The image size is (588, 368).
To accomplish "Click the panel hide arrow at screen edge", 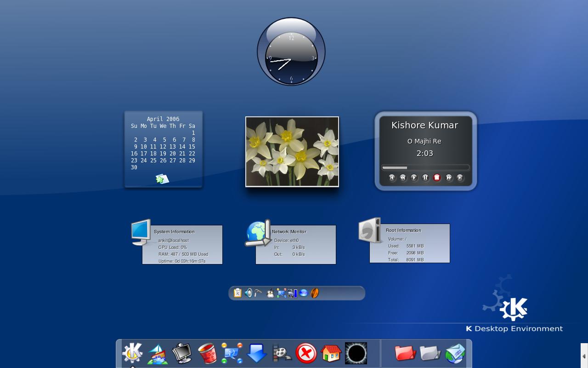I will tap(584, 356).
